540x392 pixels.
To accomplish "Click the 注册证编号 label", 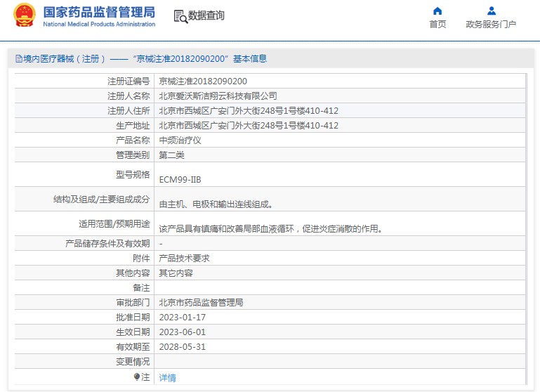I will tap(129, 81).
